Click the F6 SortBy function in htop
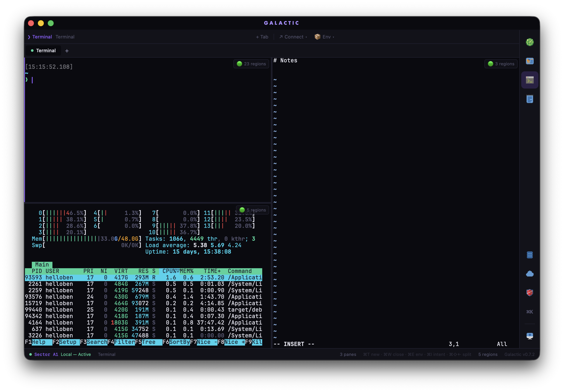The image size is (564, 392). (x=179, y=342)
